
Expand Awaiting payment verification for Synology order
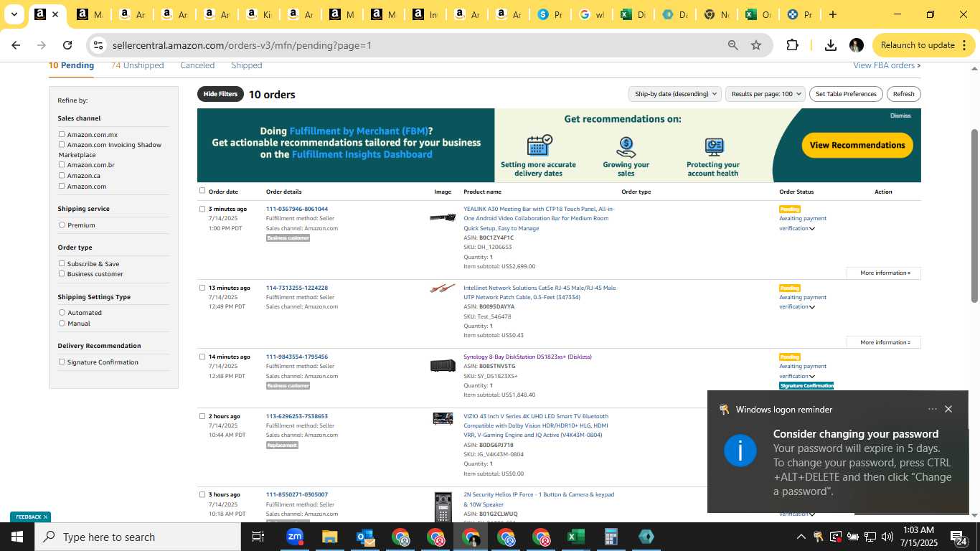click(x=812, y=376)
